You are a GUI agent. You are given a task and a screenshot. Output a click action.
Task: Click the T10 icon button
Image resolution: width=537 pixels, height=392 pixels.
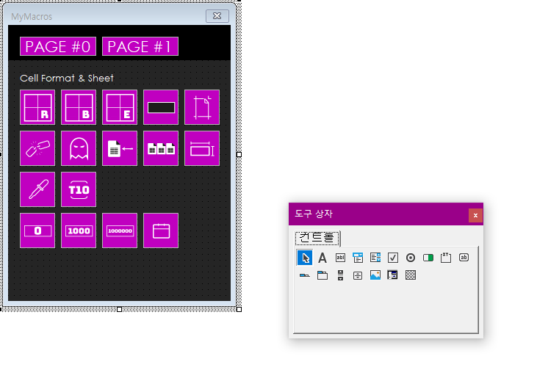coord(79,189)
